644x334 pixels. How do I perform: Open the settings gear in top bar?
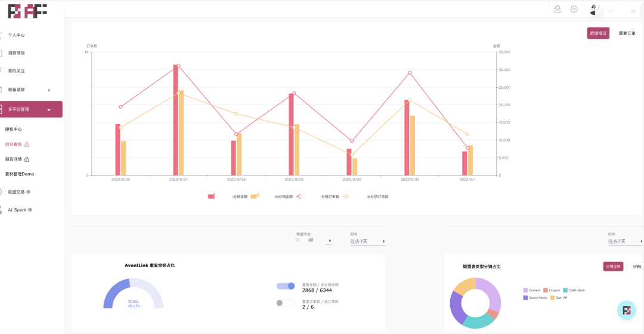[x=574, y=9]
